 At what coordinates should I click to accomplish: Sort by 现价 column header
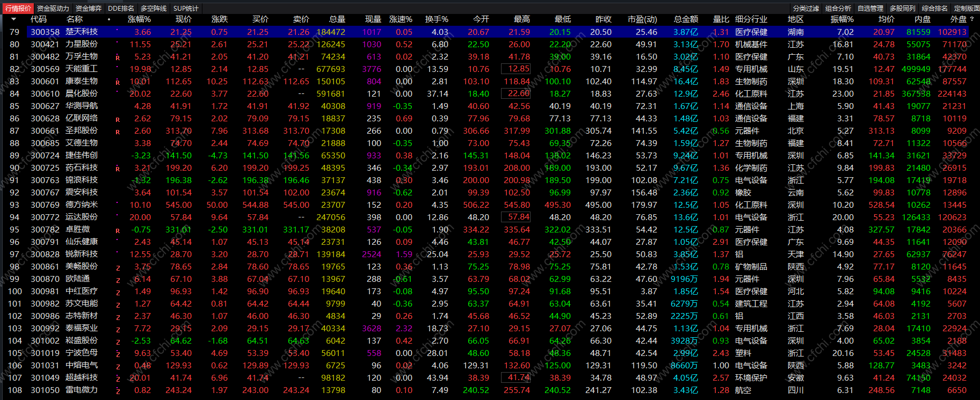pos(183,19)
